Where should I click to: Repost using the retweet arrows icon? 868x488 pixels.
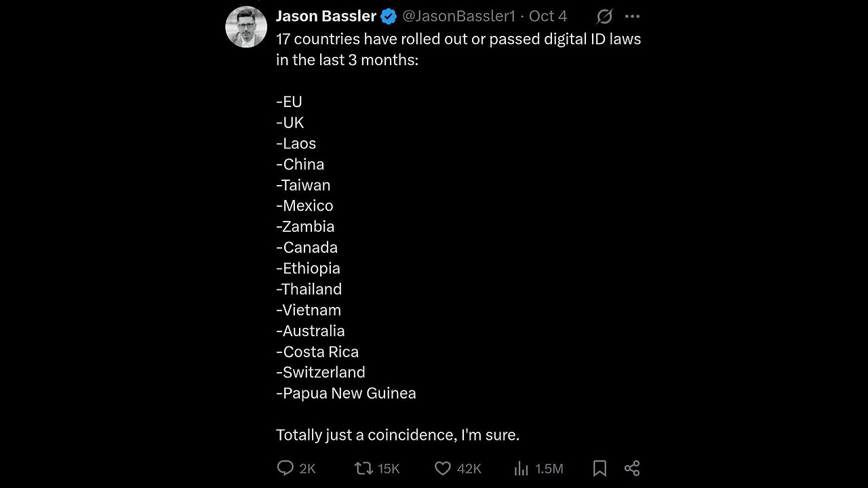click(363, 468)
